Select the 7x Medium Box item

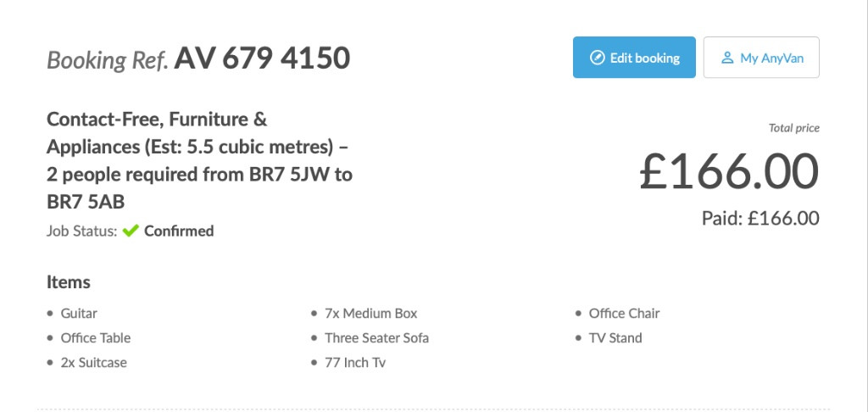click(370, 314)
